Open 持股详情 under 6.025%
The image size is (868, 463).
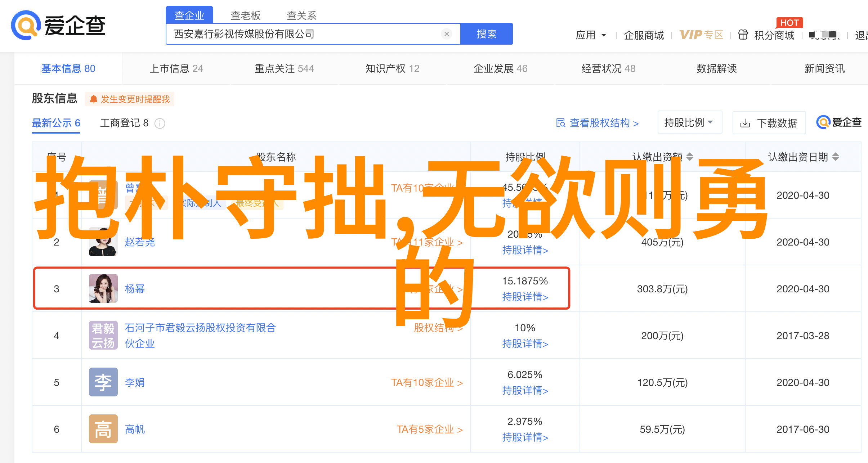pyautogui.click(x=525, y=390)
